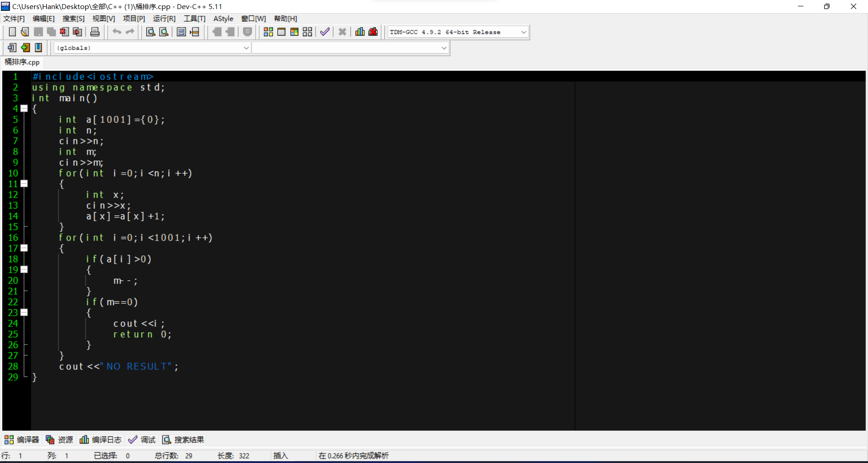Viewport: 868px width, 463px height.
Task: Open the 工具[T] menu
Action: click(x=194, y=19)
